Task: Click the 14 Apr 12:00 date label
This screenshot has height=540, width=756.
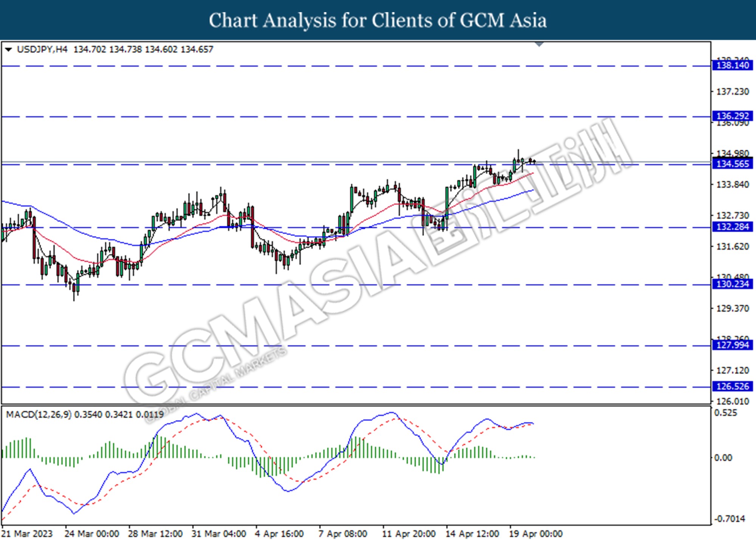Action: [472, 534]
